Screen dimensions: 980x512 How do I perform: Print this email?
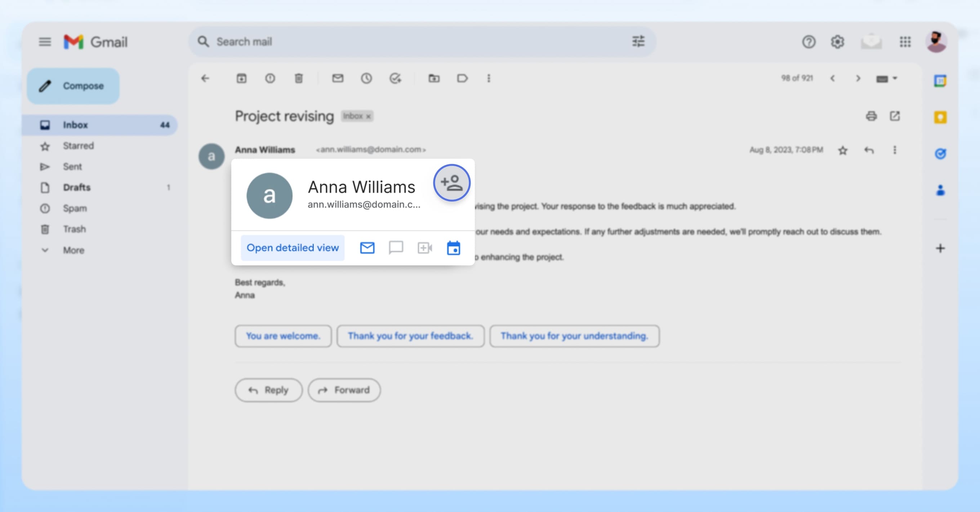pyautogui.click(x=872, y=116)
